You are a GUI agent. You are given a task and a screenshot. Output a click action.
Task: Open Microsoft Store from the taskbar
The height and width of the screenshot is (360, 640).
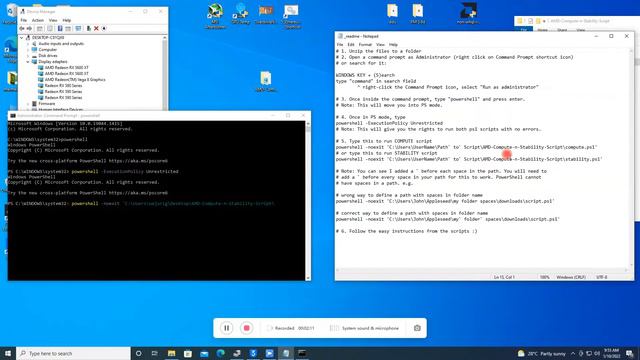(188, 353)
